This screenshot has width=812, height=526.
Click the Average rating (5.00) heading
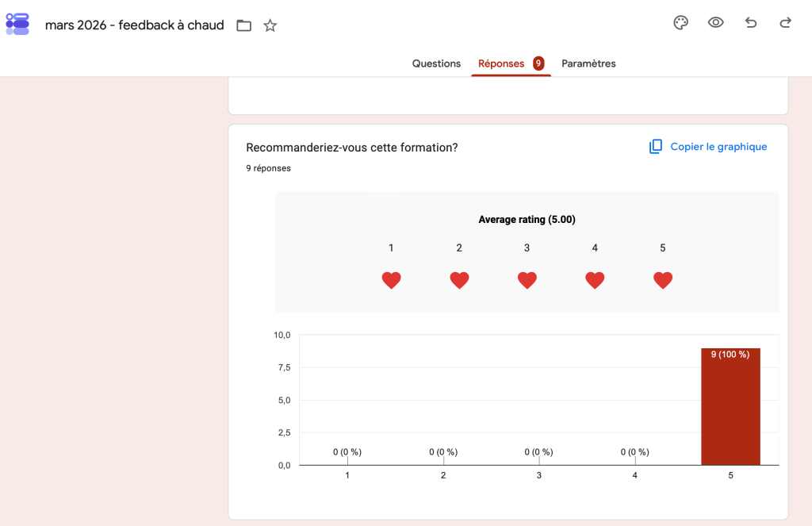pyautogui.click(x=527, y=219)
